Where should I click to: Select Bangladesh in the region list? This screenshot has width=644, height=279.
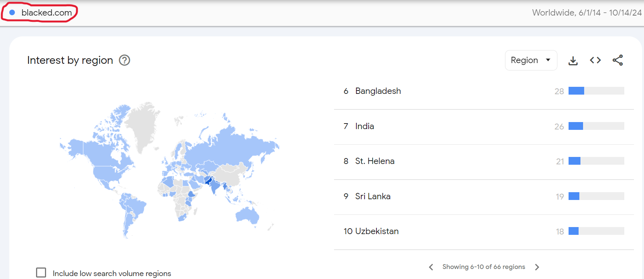click(x=378, y=91)
